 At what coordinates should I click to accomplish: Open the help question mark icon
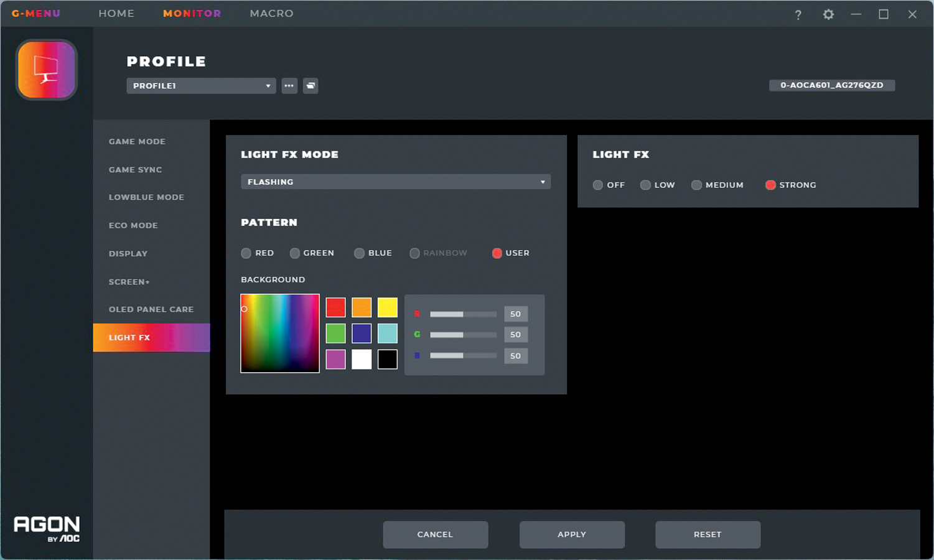pos(798,15)
